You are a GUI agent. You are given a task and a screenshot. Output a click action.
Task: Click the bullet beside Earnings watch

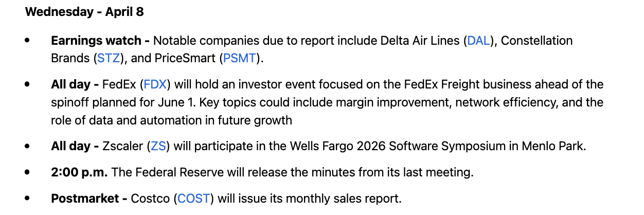[27, 41]
